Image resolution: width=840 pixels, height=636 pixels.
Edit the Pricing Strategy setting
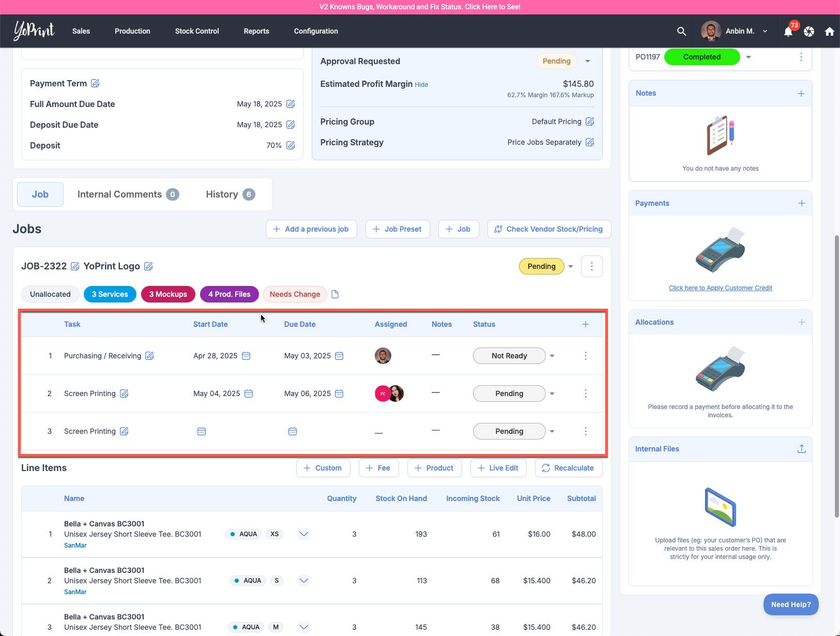pos(590,142)
